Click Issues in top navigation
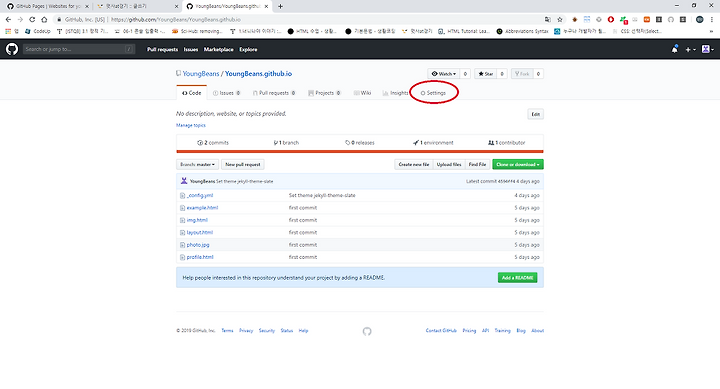The image size is (720, 389). tap(191, 50)
